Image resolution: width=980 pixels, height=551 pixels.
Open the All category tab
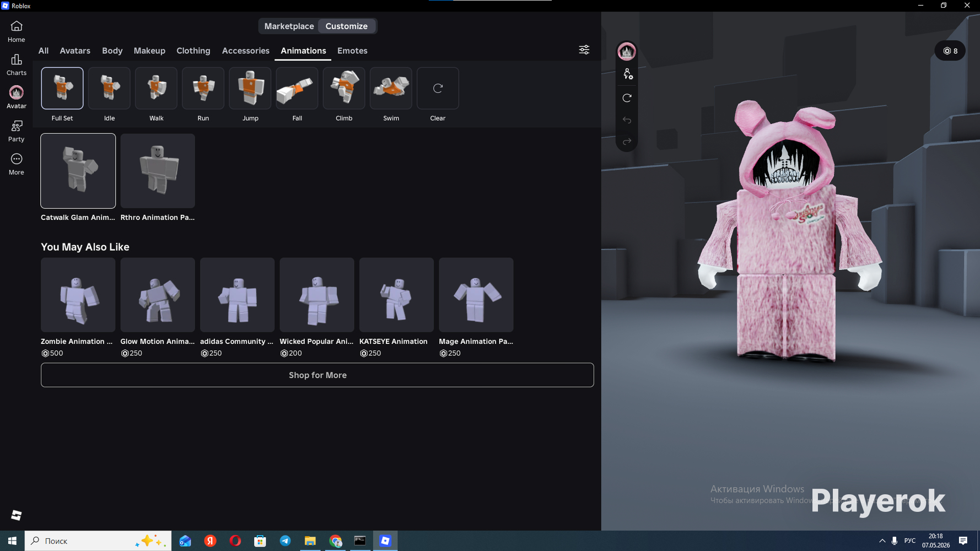(44, 51)
